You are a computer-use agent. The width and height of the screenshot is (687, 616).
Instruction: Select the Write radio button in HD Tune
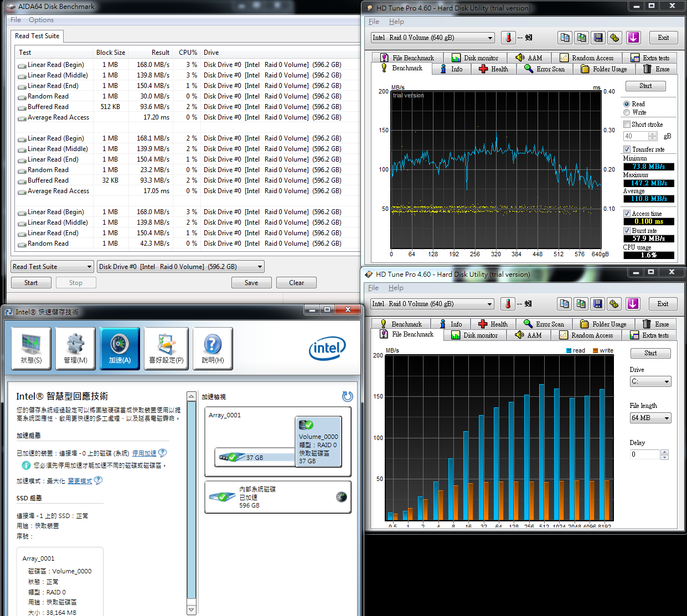click(x=627, y=112)
